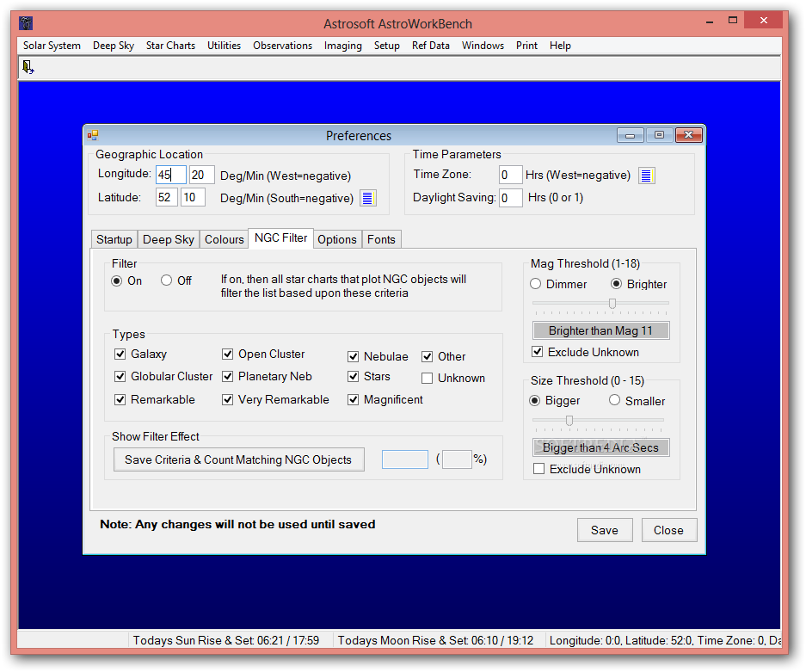Toggle the Other type checkbox
Viewport: 806px width, 672px height.
click(427, 356)
